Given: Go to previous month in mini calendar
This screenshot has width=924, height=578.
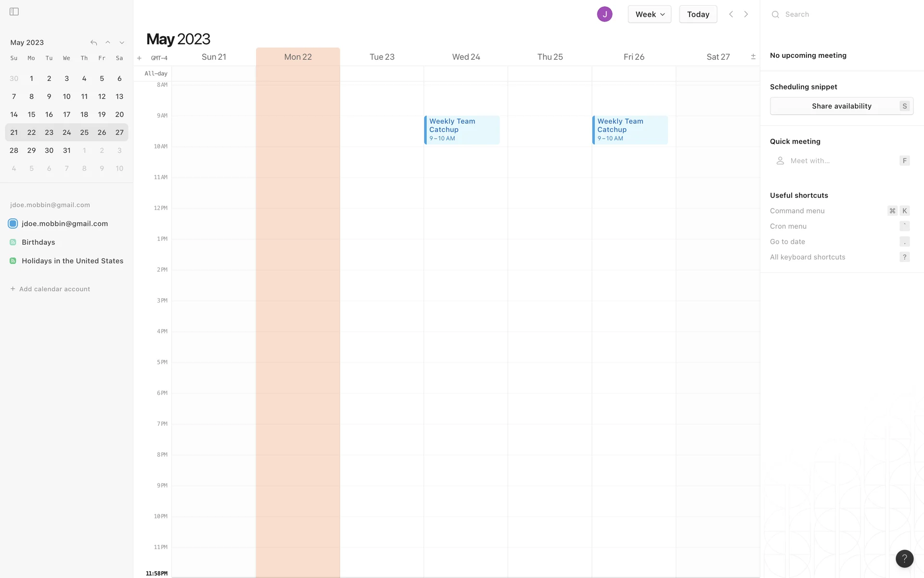Looking at the screenshot, I should (x=108, y=43).
